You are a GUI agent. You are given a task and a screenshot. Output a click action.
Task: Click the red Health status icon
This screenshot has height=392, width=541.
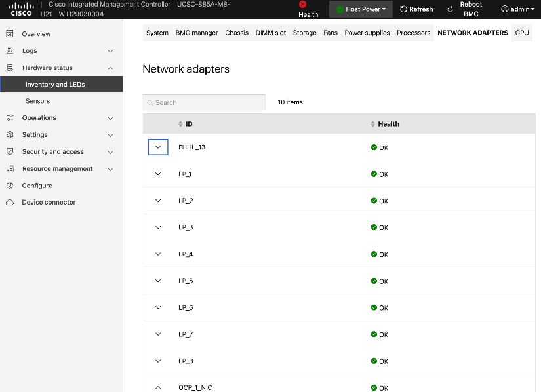tap(302, 4)
